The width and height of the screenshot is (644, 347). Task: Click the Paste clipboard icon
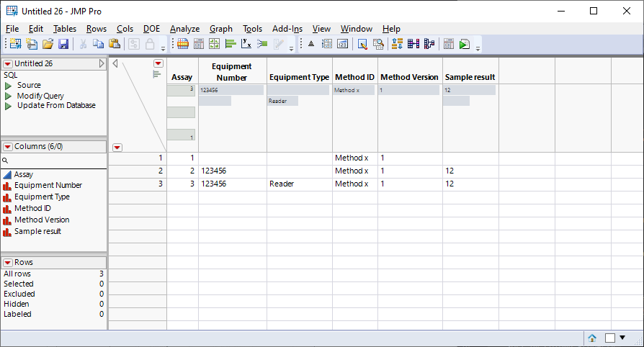(x=115, y=44)
